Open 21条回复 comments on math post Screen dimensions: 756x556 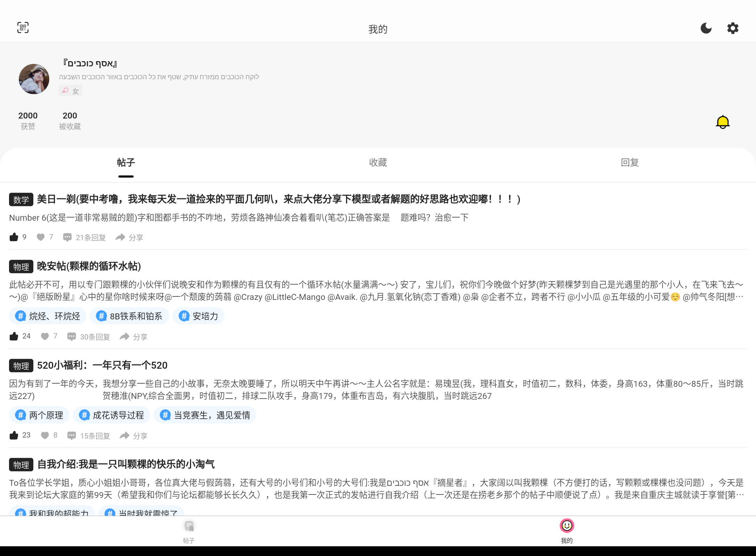click(84, 237)
